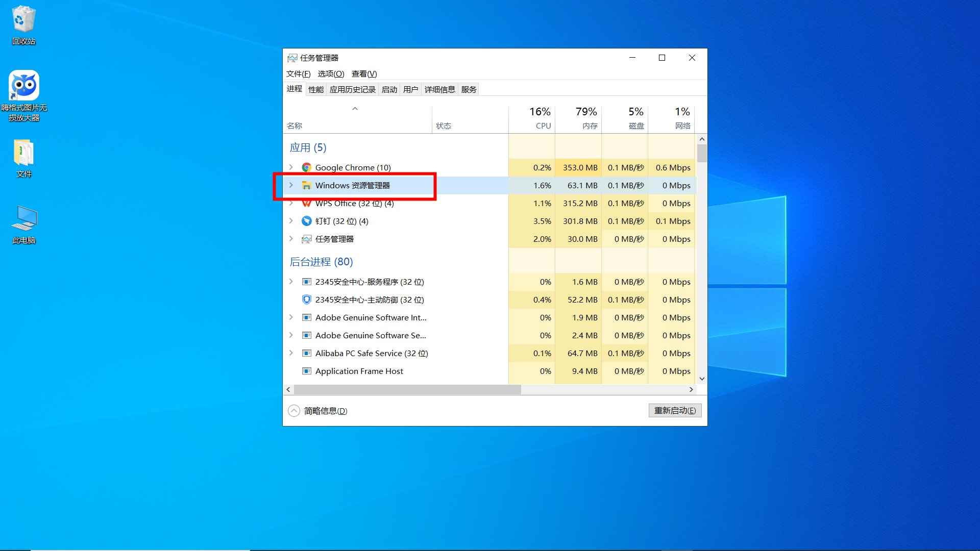The height and width of the screenshot is (551, 980).
Task: Click the 重新启动(E) button
Action: coord(675,411)
